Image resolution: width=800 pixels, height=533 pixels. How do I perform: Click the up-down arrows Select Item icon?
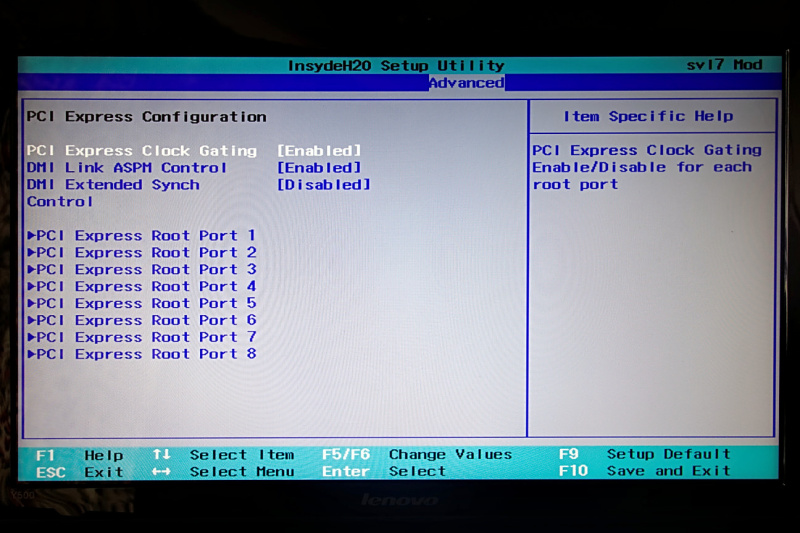(161, 454)
